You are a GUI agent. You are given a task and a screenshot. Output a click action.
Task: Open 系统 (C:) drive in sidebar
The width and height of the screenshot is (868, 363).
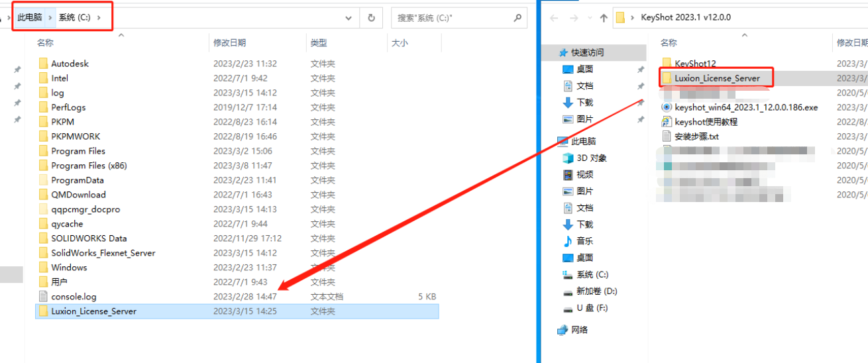(592, 274)
